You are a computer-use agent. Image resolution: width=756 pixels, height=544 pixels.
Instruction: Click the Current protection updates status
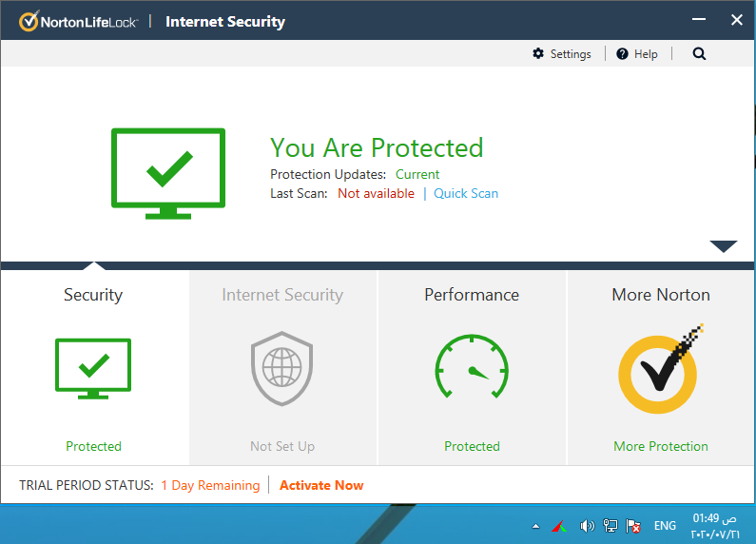click(x=417, y=174)
